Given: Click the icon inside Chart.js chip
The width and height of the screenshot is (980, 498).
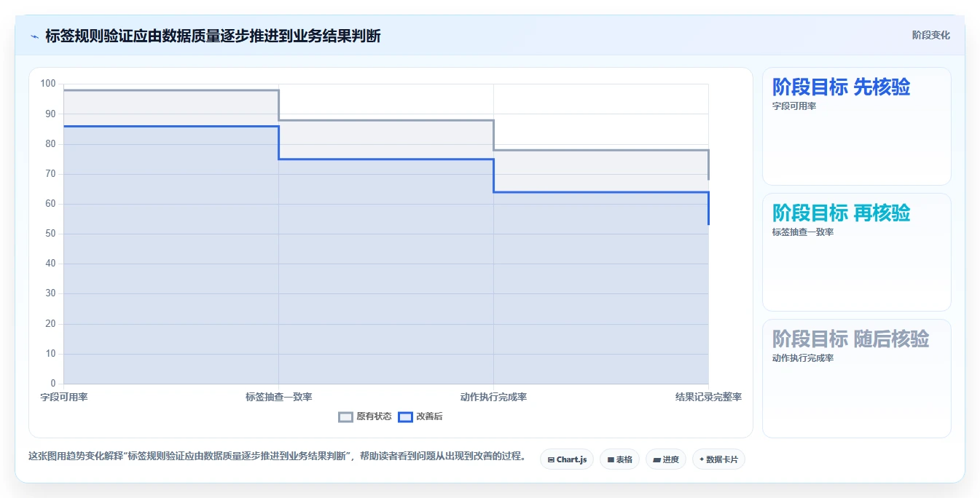Looking at the screenshot, I should (551, 460).
